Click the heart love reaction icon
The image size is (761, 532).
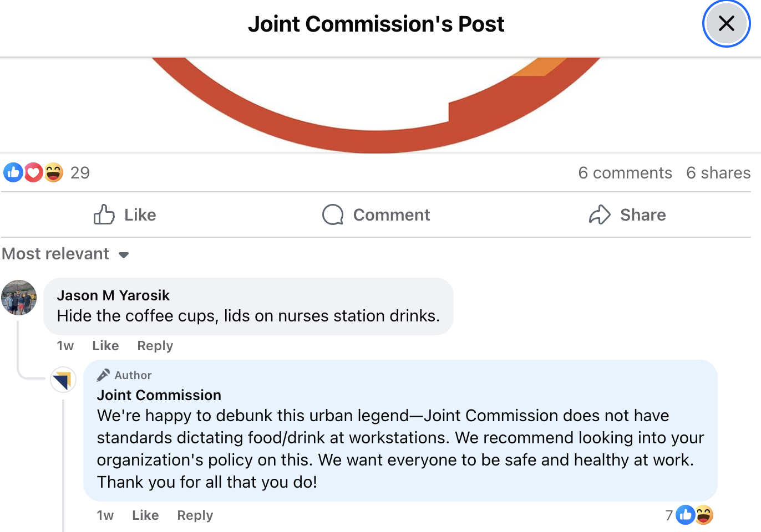tap(33, 172)
